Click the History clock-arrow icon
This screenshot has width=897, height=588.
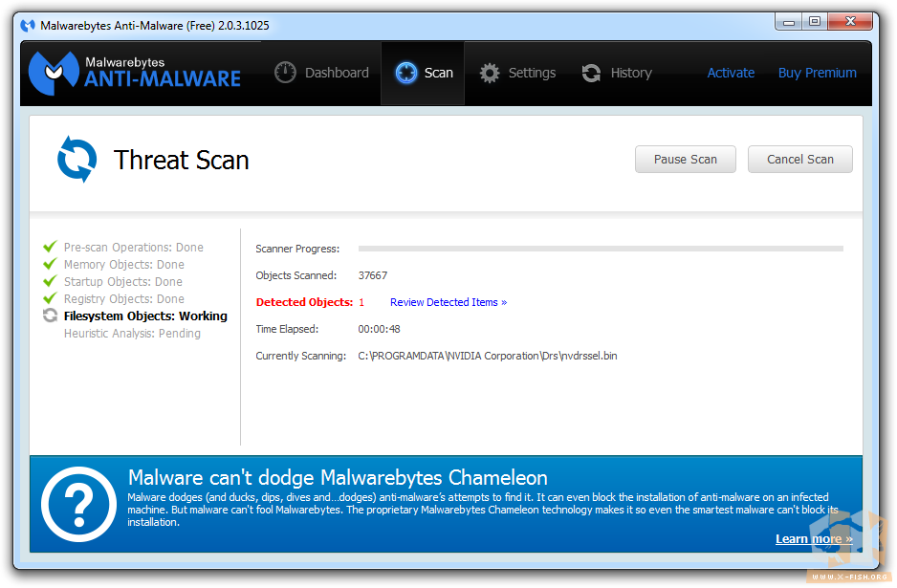point(591,73)
